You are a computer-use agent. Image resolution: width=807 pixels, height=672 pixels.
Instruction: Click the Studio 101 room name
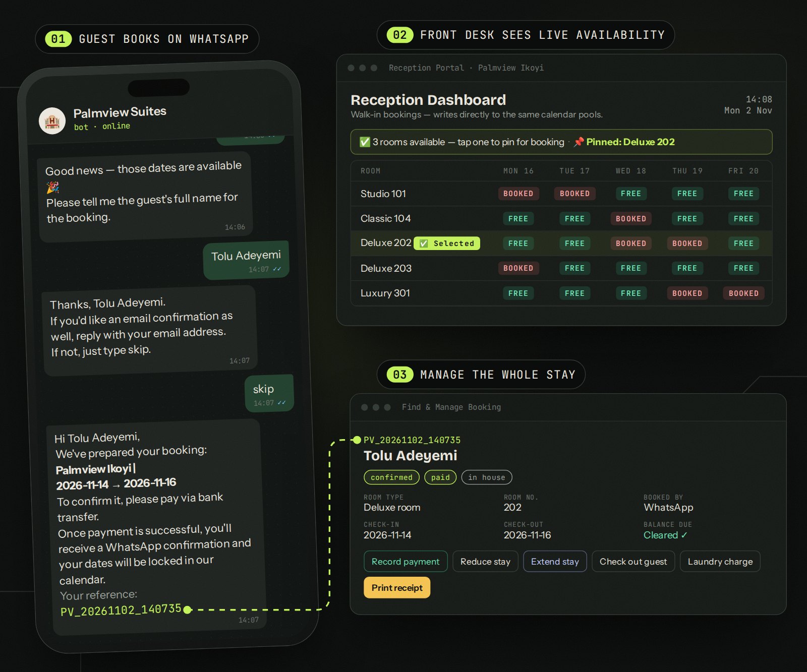click(x=383, y=194)
